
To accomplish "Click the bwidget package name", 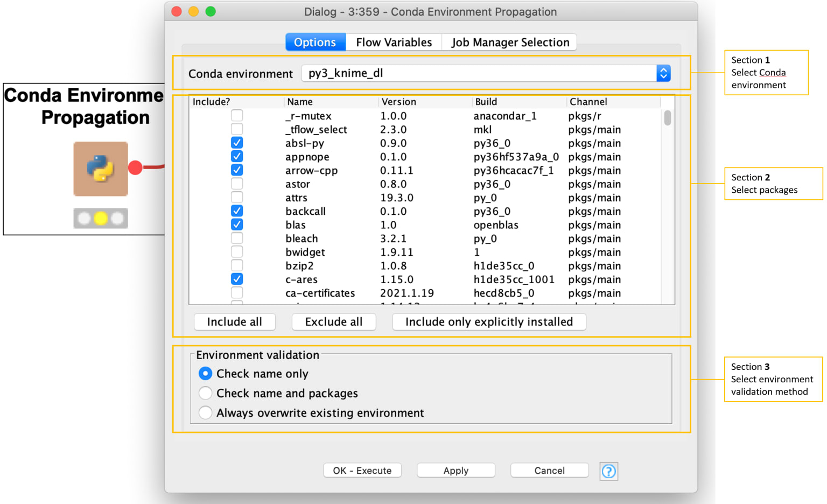I will [x=305, y=253].
